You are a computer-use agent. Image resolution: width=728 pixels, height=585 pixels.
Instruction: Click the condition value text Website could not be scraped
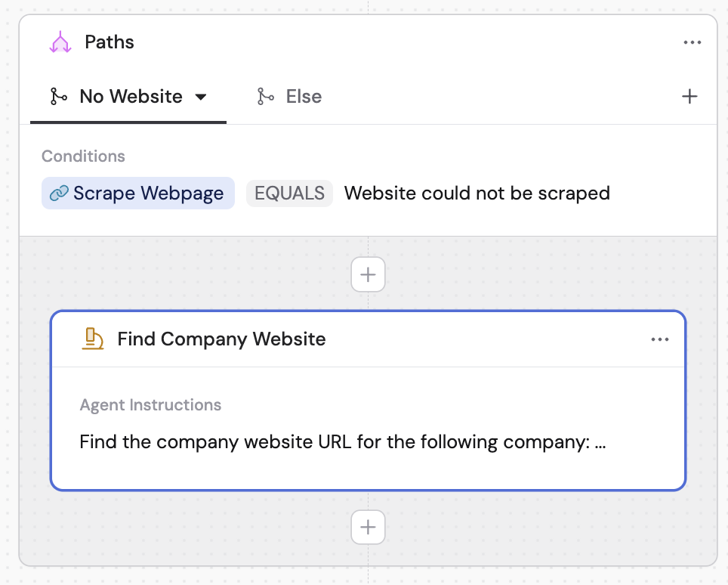click(x=477, y=193)
